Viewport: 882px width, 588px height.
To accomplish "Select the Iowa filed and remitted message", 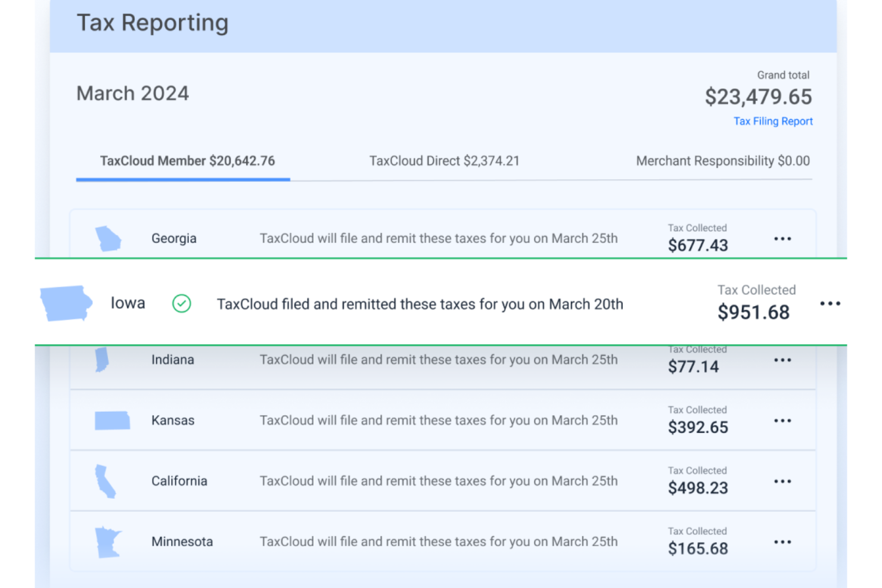I will point(420,304).
